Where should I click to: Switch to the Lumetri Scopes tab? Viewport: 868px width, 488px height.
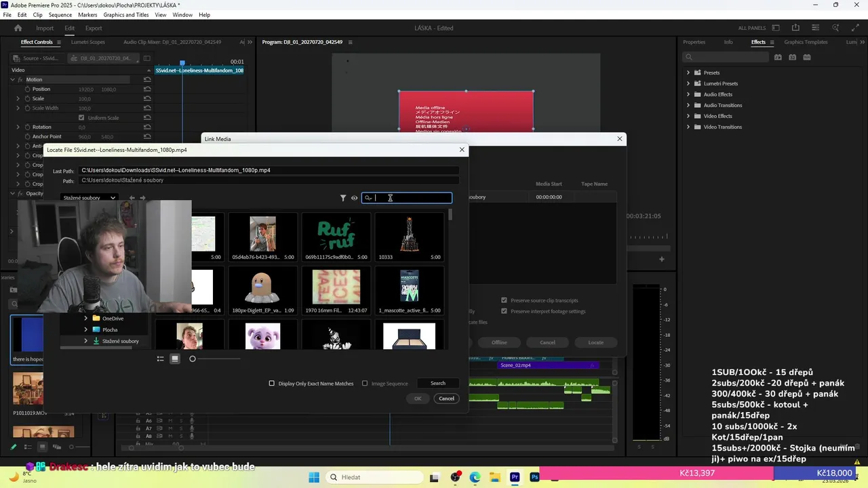88,42
